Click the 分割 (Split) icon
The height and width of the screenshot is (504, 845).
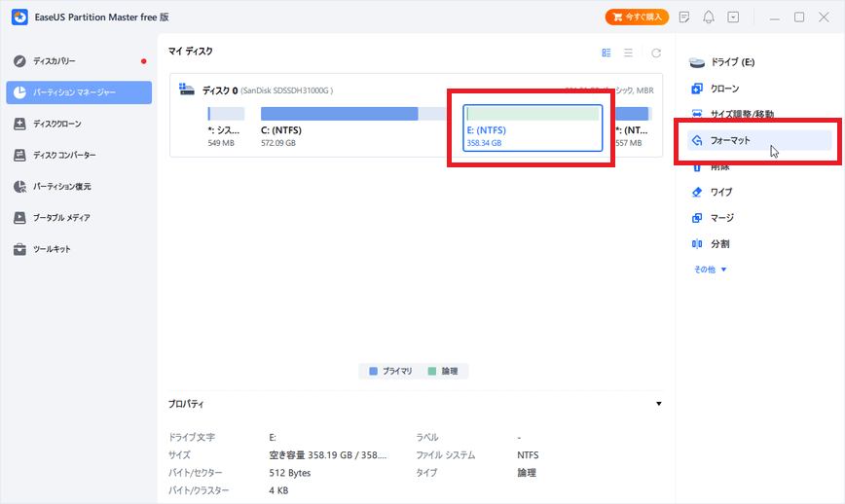(x=696, y=243)
